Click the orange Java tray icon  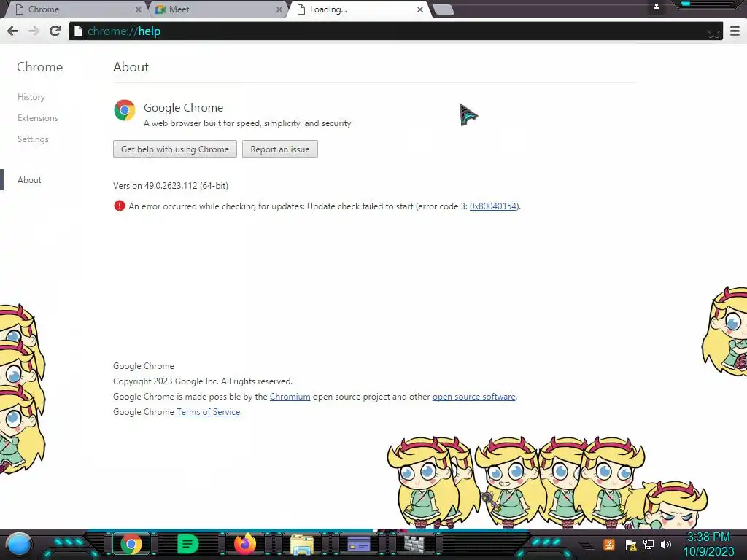(609, 544)
